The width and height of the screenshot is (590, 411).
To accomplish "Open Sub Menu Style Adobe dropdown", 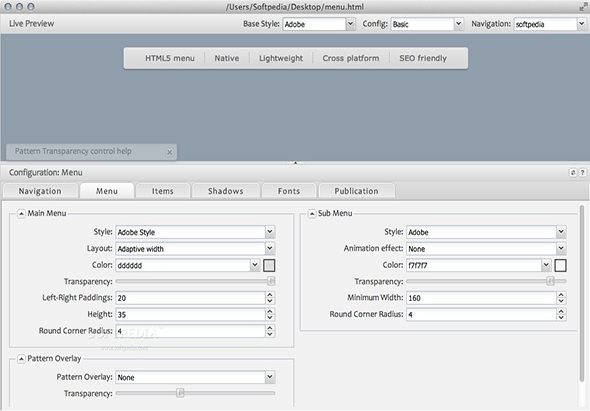I will pyautogui.click(x=561, y=232).
